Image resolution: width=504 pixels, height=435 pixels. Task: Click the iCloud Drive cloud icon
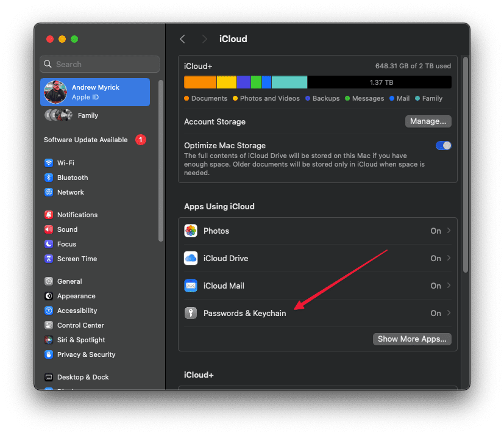point(191,258)
